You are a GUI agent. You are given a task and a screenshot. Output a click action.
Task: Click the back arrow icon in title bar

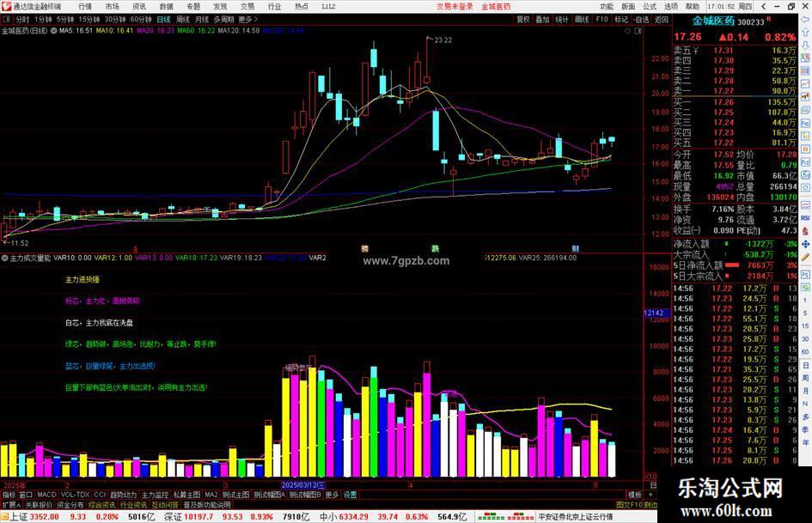point(763,6)
